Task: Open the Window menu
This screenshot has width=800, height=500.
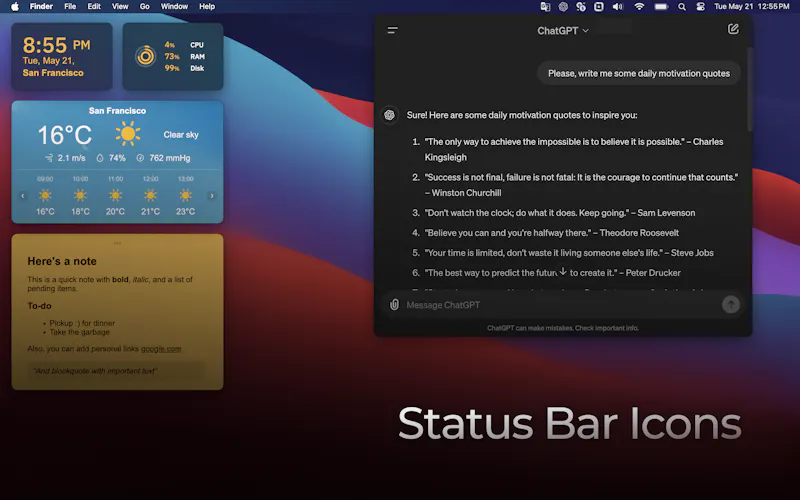Action: pos(174,7)
